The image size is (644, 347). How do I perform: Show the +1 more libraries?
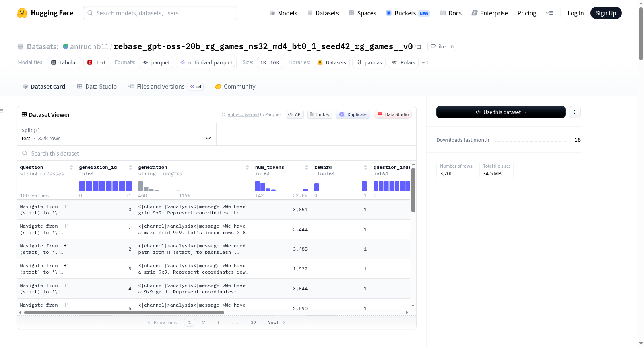pyautogui.click(x=425, y=63)
